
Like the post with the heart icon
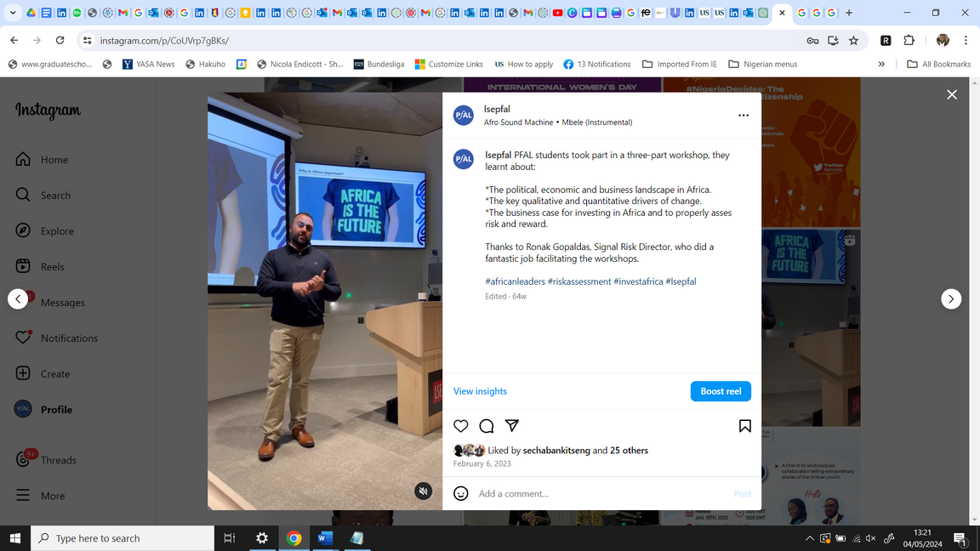(x=461, y=426)
